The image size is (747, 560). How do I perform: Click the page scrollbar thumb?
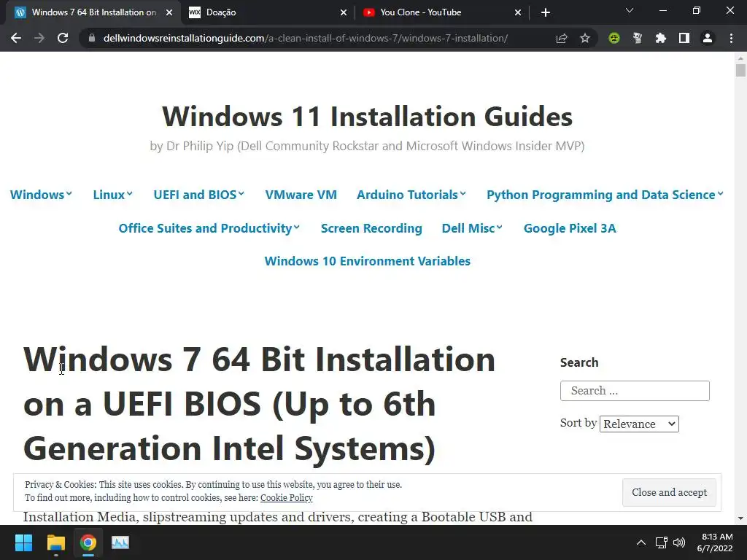(x=740, y=71)
